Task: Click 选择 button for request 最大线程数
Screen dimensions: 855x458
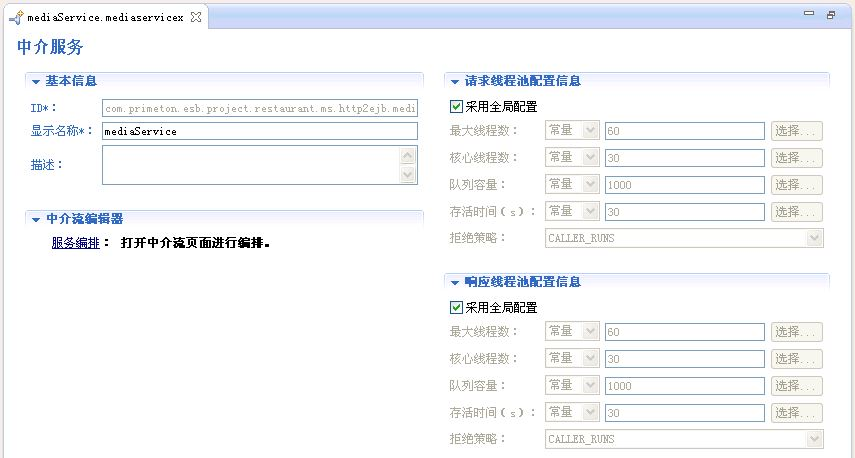Action: pyautogui.click(x=796, y=131)
